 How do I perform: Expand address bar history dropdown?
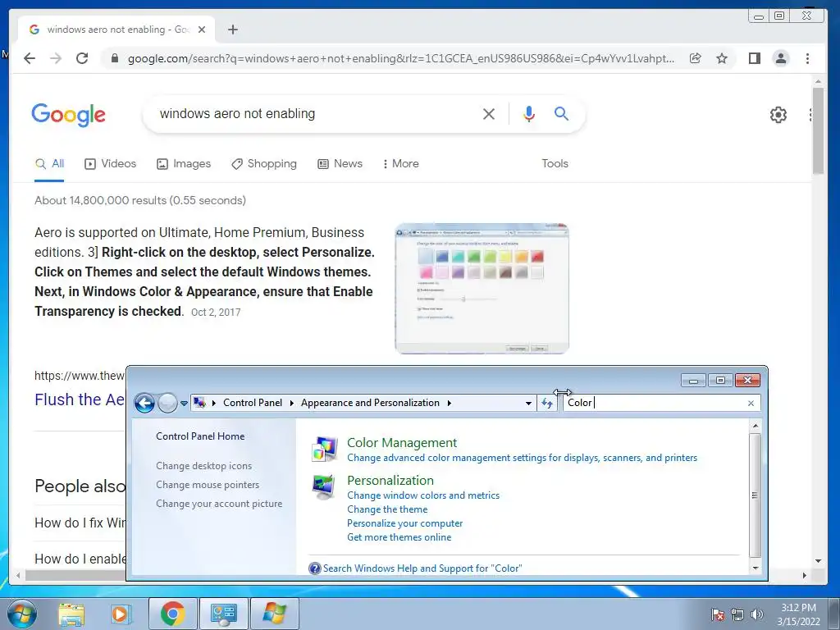pos(528,403)
